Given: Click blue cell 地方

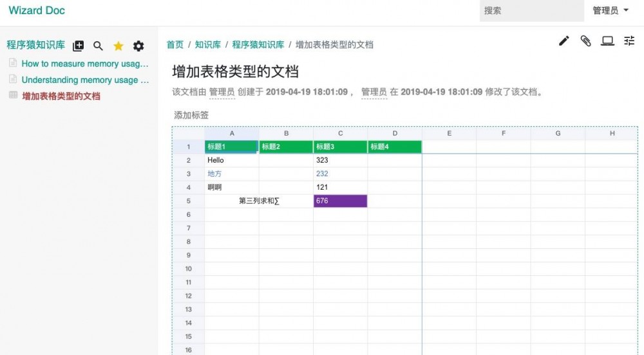Looking at the screenshot, I should [232, 174].
